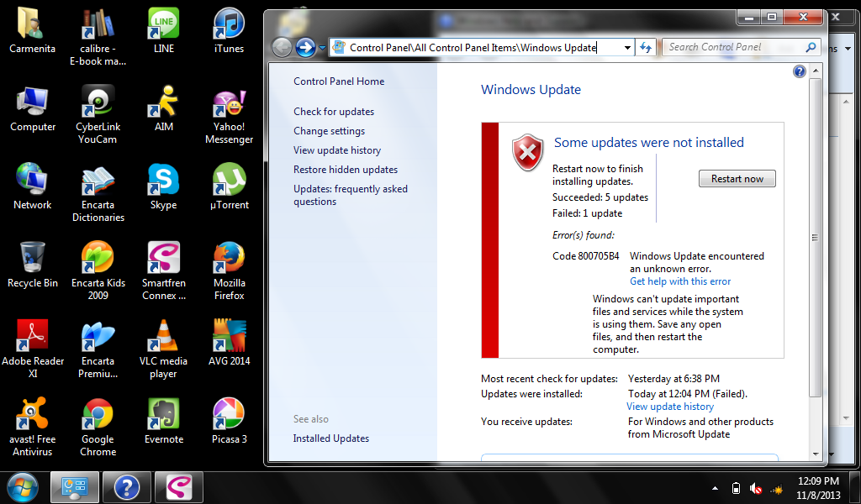Open the taskbar clock showing 12:09 PM
Screen dimensions: 861x504
pyautogui.click(x=818, y=487)
